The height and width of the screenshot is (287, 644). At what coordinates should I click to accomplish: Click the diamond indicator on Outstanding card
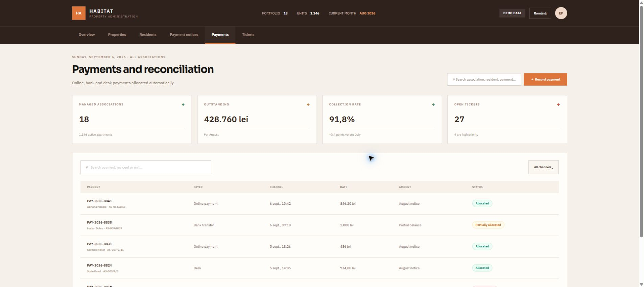tap(308, 105)
